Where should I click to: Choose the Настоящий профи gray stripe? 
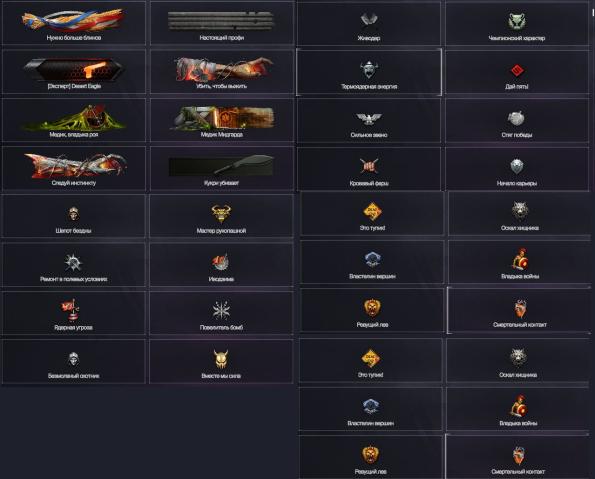222,23
